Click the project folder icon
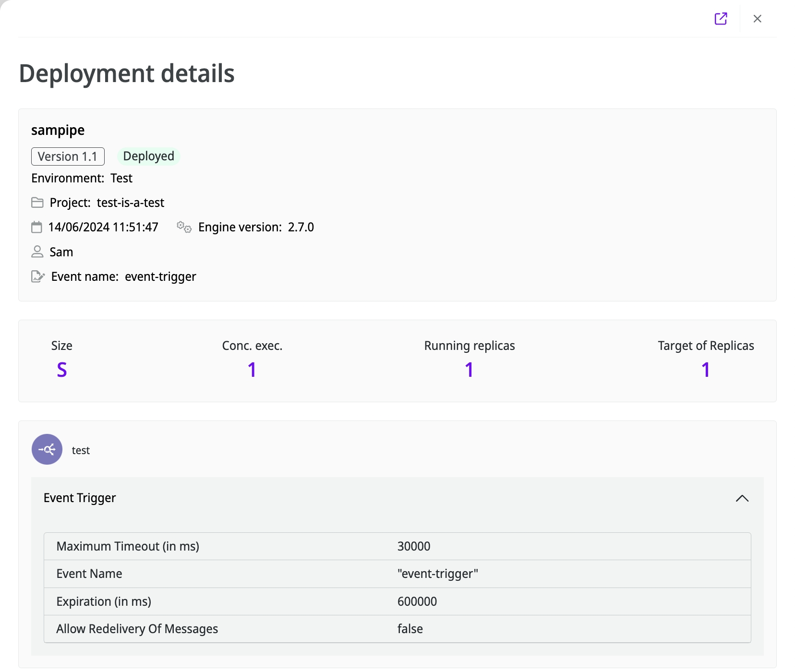This screenshot has width=795, height=672. click(37, 203)
